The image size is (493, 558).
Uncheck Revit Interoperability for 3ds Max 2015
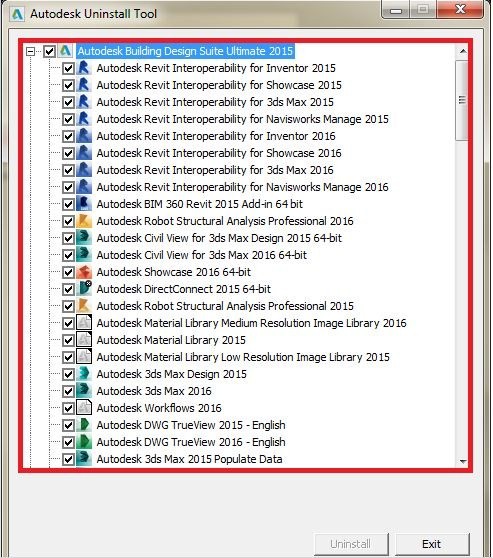pos(68,102)
